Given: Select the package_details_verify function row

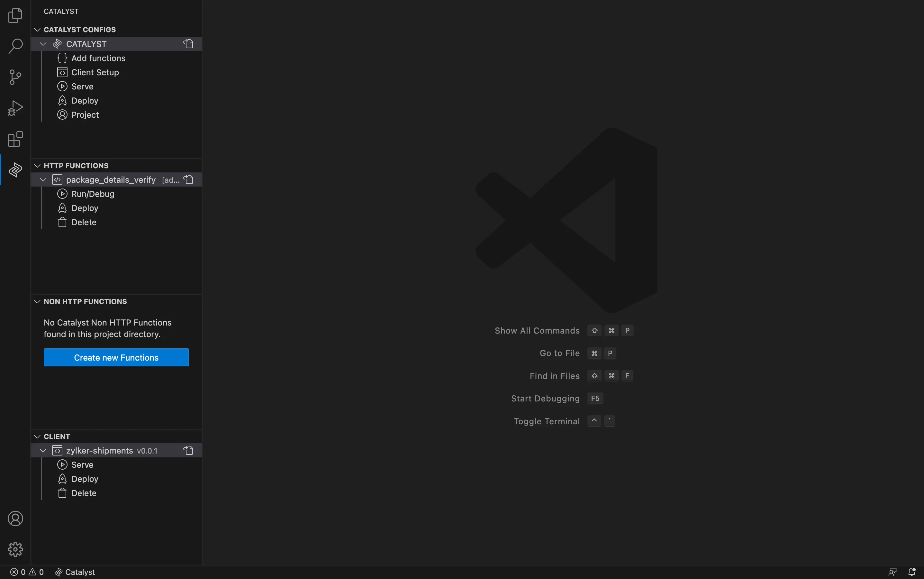Looking at the screenshot, I should pyautogui.click(x=116, y=179).
